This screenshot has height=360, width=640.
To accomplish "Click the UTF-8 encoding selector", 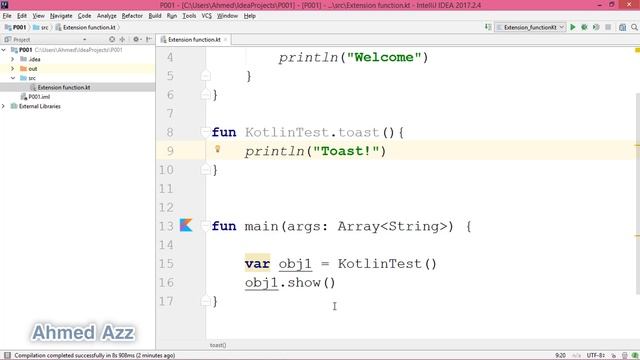I will pyautogui.click(x=596, y=356).
